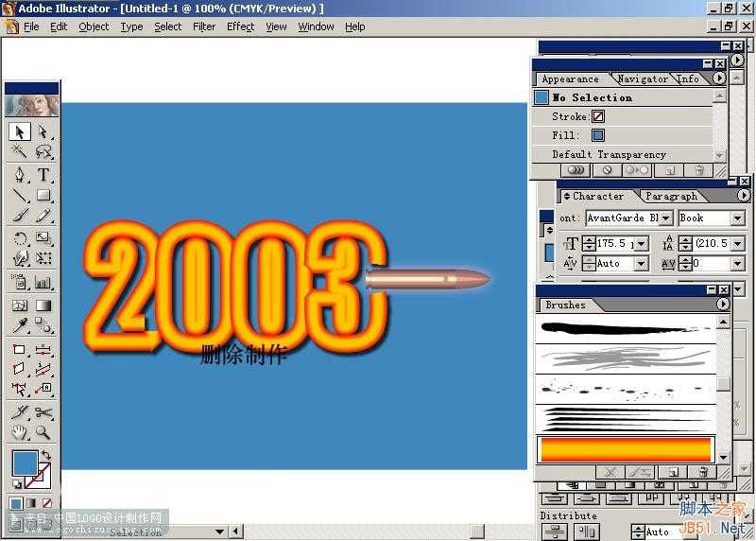Click New Brush button in Brushes panel
This screenshot has height=541, width=756.
coord(674,472)
